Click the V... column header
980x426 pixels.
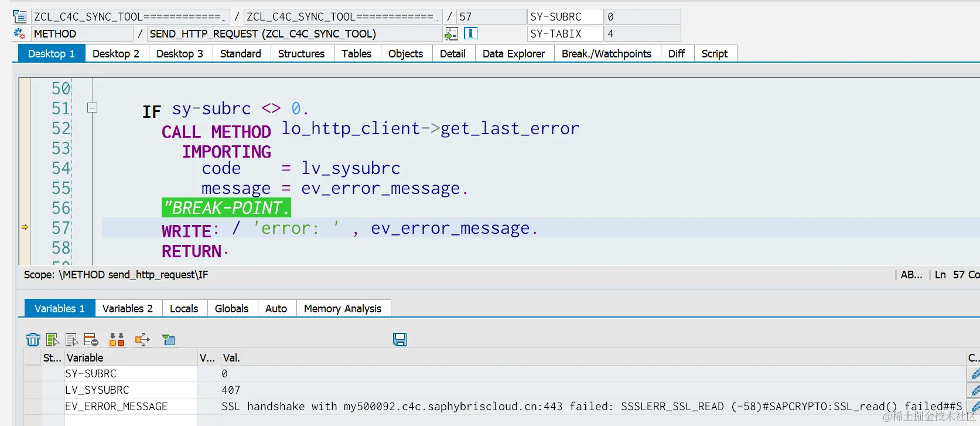point(209,357)
